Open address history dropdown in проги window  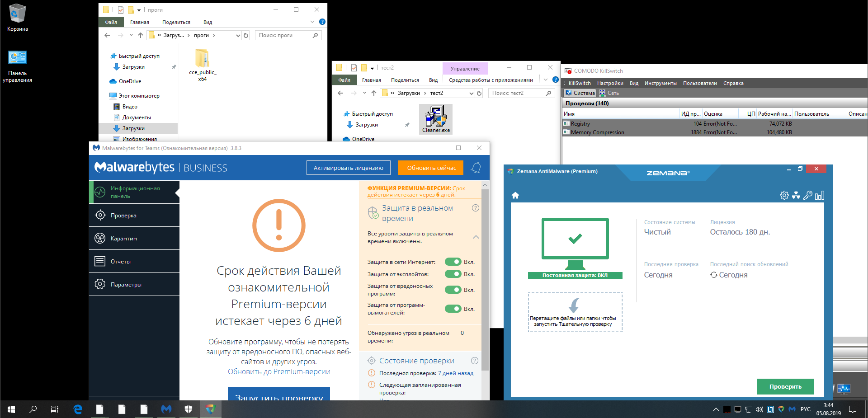pos(238,35)
